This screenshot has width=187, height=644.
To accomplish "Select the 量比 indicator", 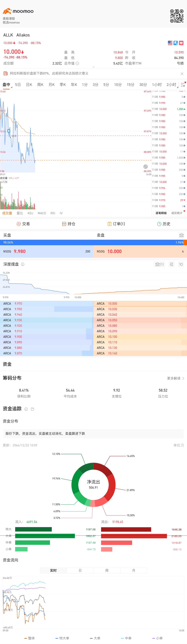I will click(20, 213).
